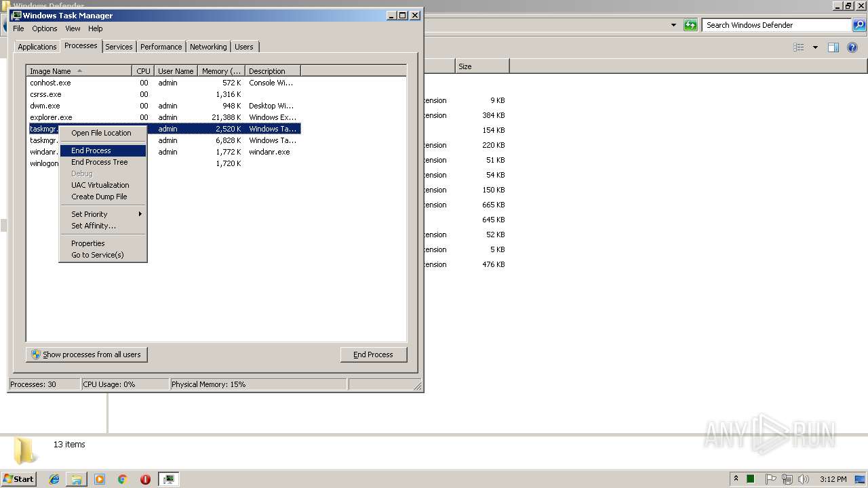The image size is (868, 488).
Task: Open the Options menu in Task Manager
Action: [45, 28]
